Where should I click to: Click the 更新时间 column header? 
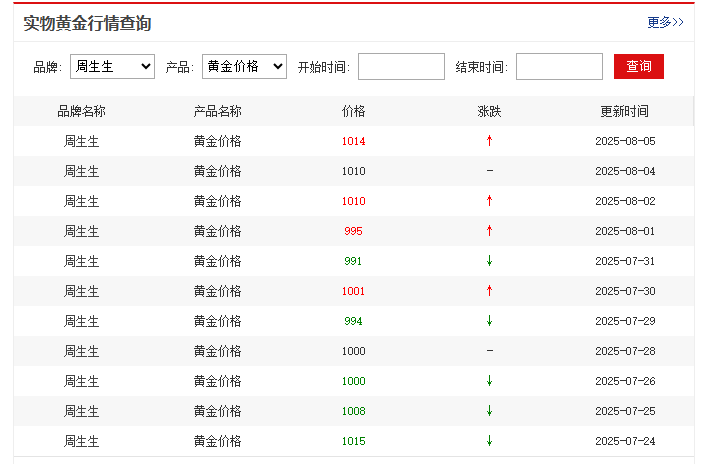click(625, 111)
